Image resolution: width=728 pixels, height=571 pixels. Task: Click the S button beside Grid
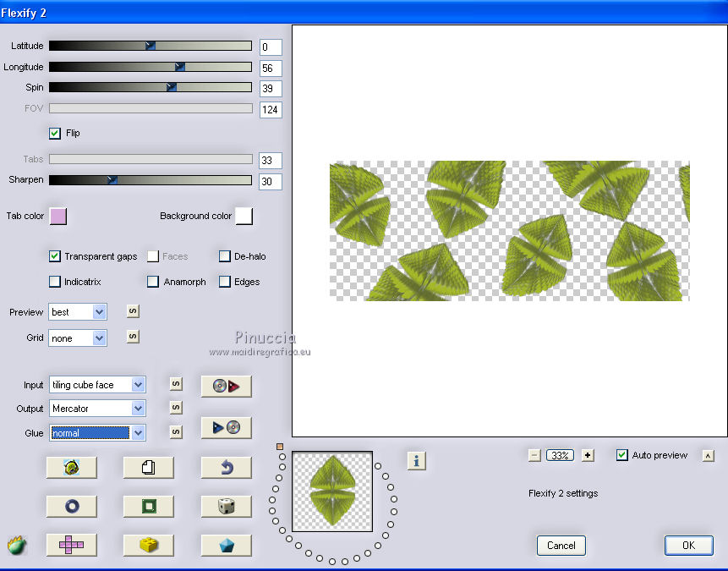[133, 337]
